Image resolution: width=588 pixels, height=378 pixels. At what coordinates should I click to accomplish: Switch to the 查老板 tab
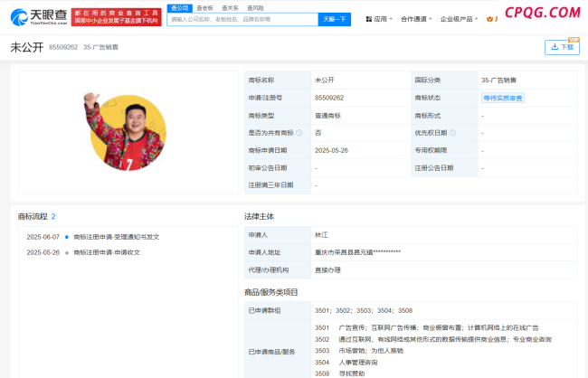point(204,8)
